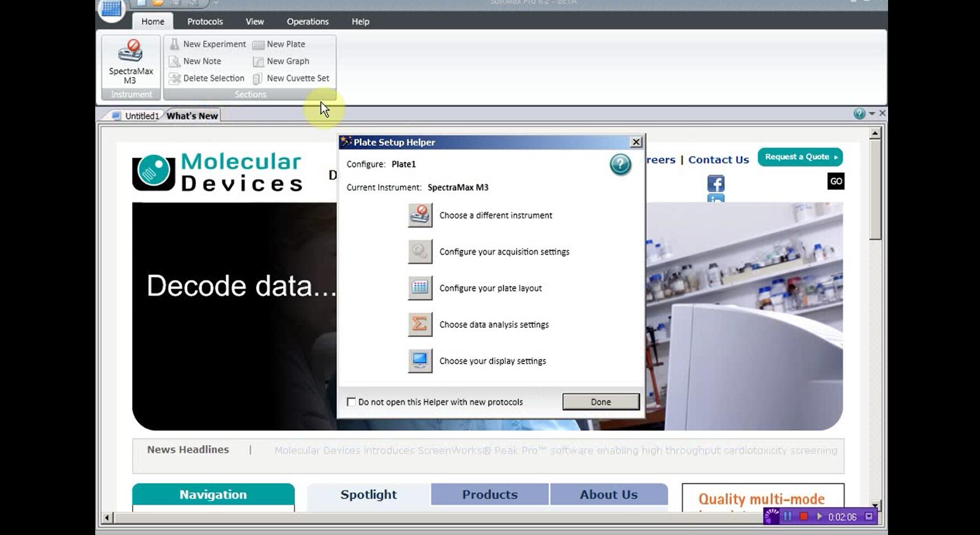Open the View ribbon tab
The height and width of the screenshot is (535, 980).
pyautogui.click(x=254, y=21)
